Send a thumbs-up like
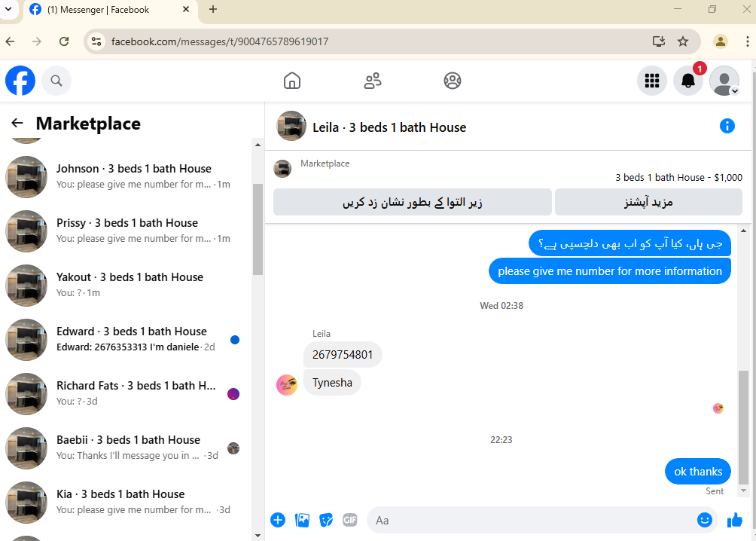The height and width of the screenshot is (541, 756). 735,520
